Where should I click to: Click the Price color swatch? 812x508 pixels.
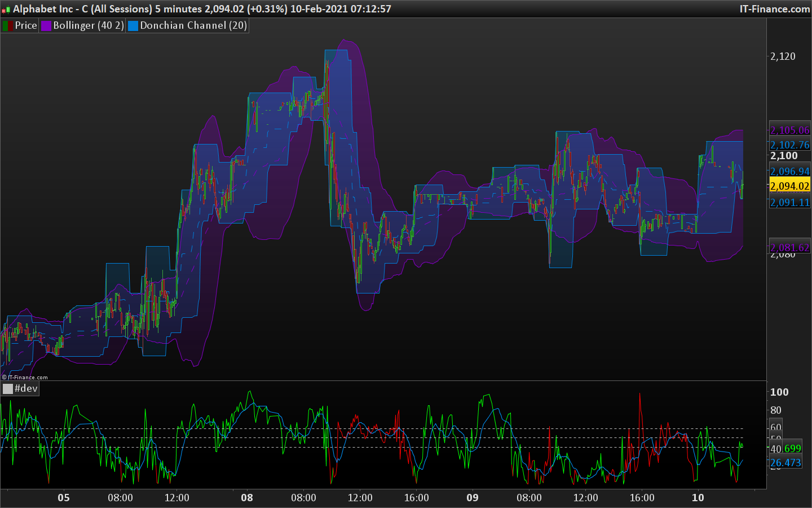(8, 26)
